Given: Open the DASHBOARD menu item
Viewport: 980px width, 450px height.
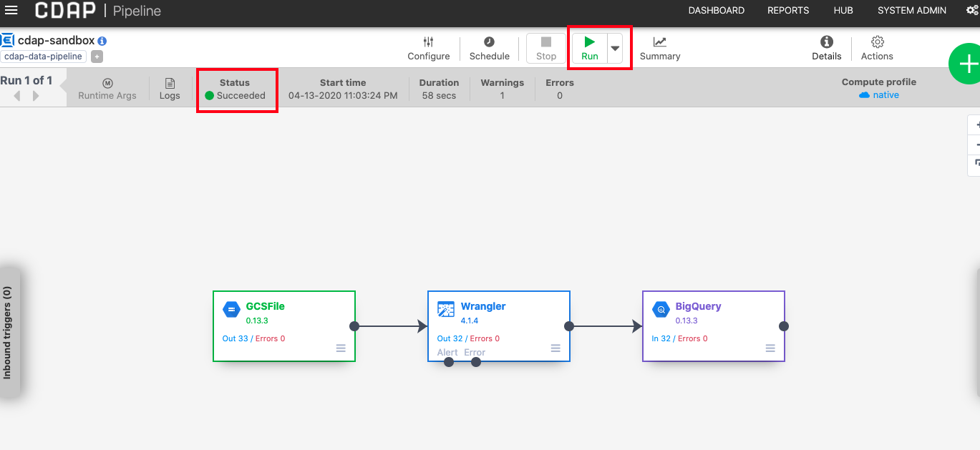Looking at the screenshot, I should point(716,11).
